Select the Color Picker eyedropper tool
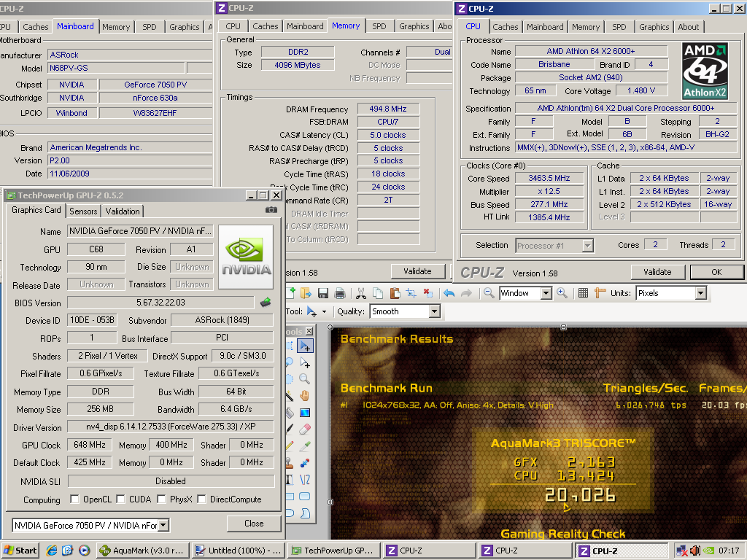 (305, 446)
